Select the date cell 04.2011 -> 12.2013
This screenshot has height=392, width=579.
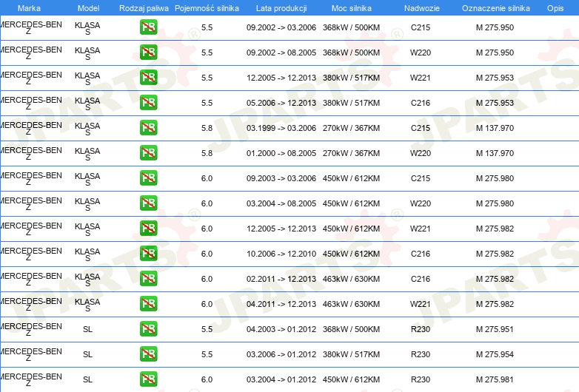click(x=281, y=304)
